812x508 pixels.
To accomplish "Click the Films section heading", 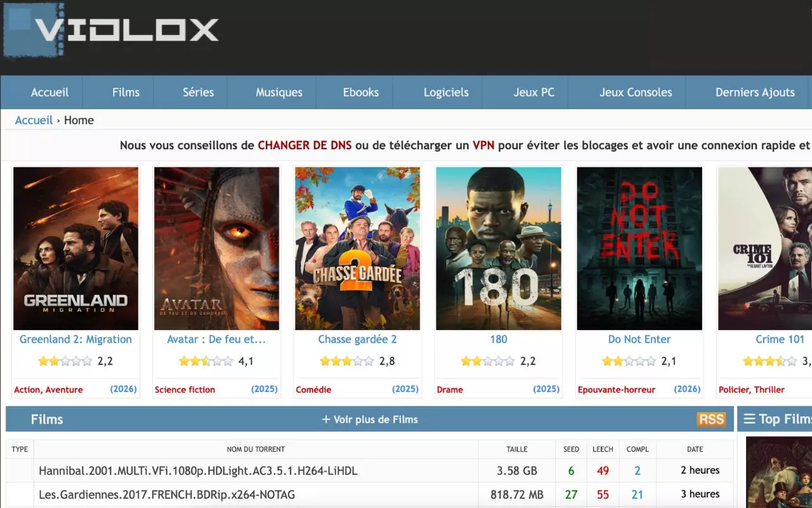I will point(47,420).
